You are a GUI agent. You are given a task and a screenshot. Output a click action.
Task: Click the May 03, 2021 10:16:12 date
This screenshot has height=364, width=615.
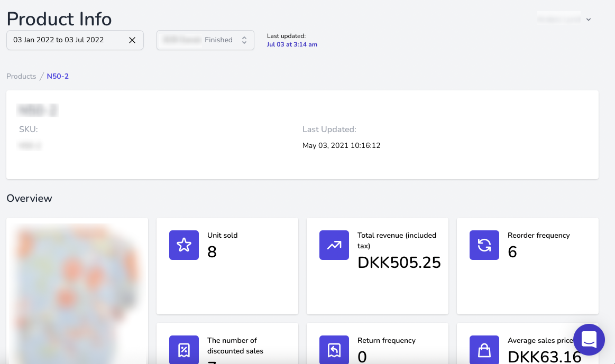pos(341,146)
